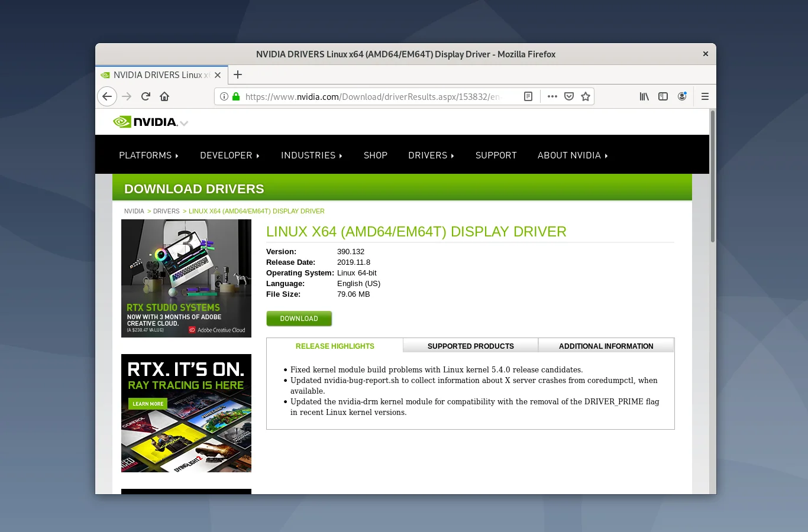Viewport: 808px width, 532px height.
Task: Open a new tab with plus button
Action: 238,74
